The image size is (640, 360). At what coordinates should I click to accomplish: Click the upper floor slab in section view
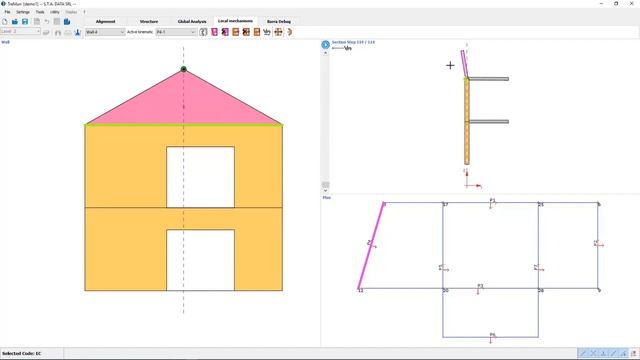coord(489,79)
